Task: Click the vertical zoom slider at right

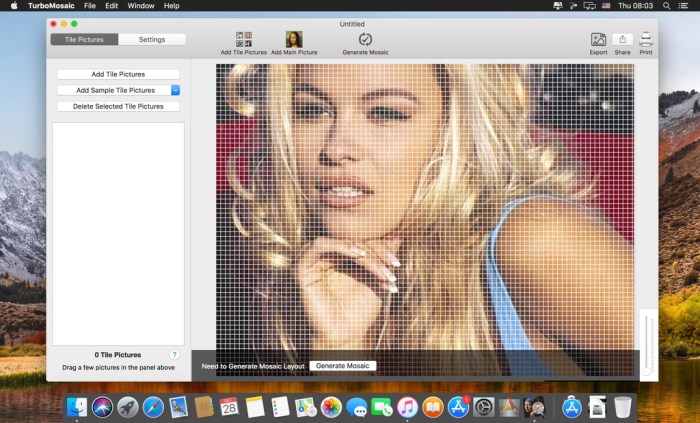Action: tap(648, 345)
